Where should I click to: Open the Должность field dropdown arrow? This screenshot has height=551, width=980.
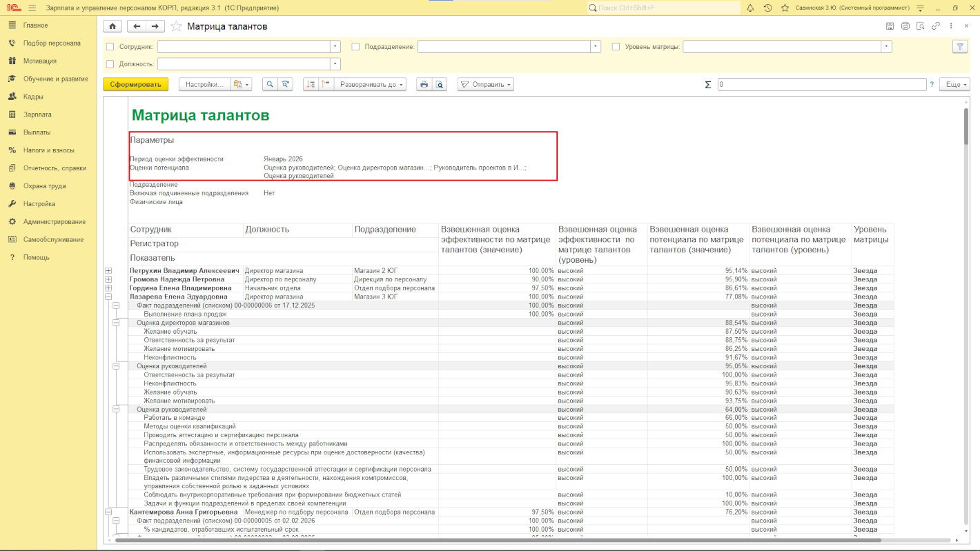pos(335,64)
